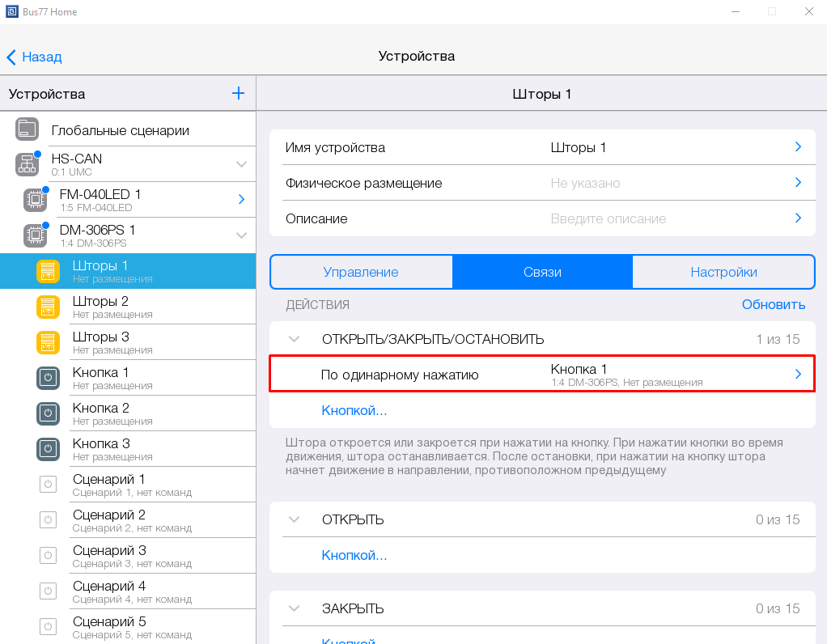Image resolution: width=827 pixels, height=644 pixels.
Task: Select the Шторы 2 blinds icon
Action: [x=48, y=307]
